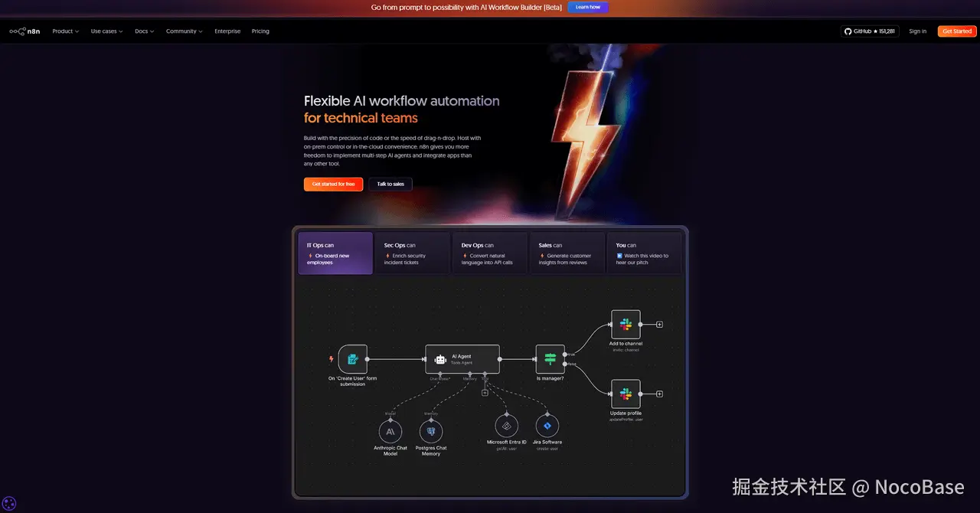Screen dimensions: 980x513
Task: Click plus under AI Agent Tool connector
Action: point(485,393)
